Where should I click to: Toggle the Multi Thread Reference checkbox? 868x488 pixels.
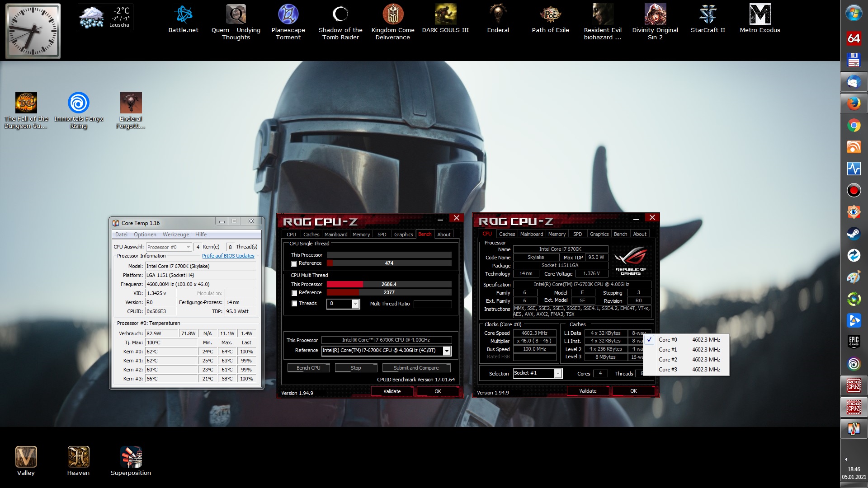pyautogui.click(x=294, y=293)
